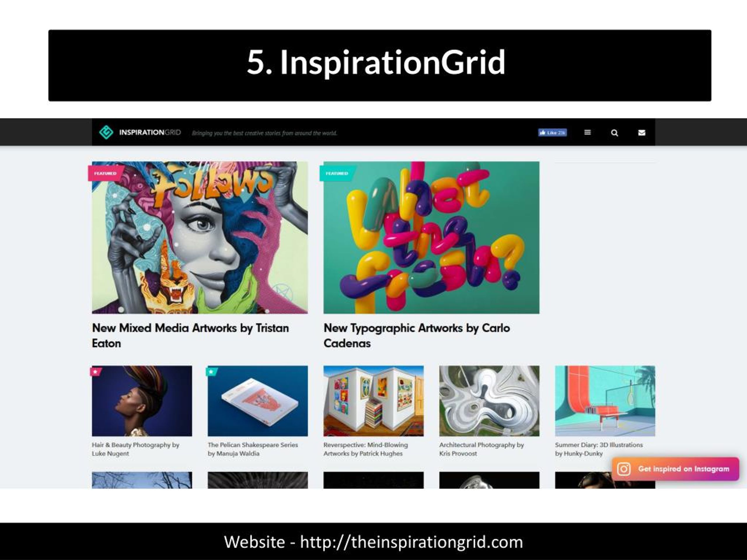The width and height of the screenshot is (747, 560).
Task: Open article New Typographic Artworks by Carlo Cadenas
Action: pos(417,335)
